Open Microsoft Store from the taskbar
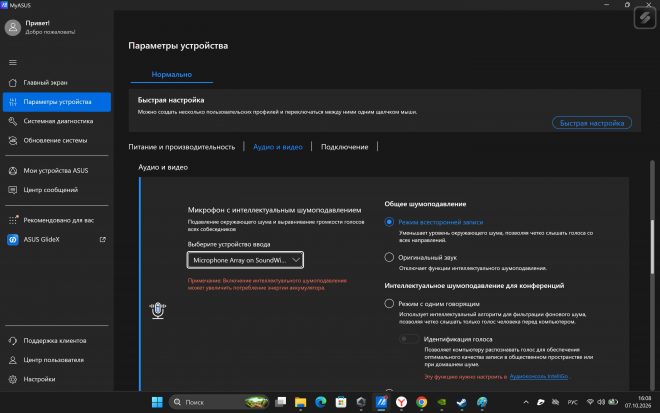The width and height of the screenshot is (660, 413). click(x=341, y=402)
